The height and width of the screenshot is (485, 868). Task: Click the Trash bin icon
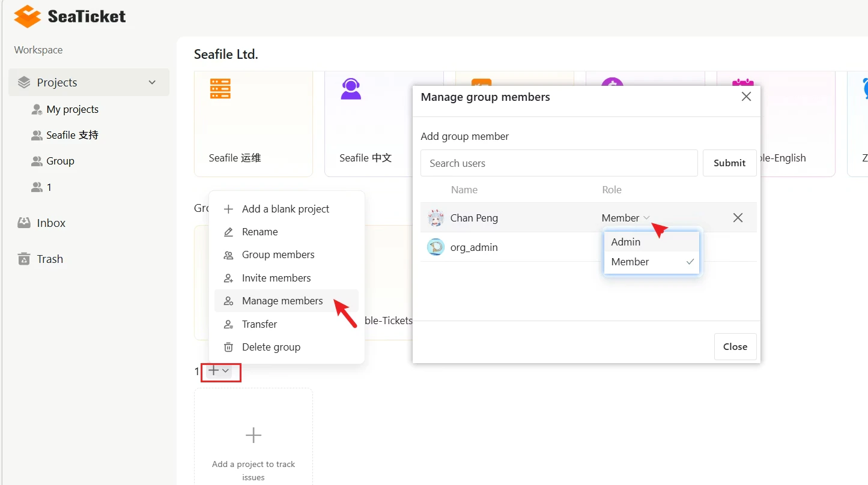point(24,259)
